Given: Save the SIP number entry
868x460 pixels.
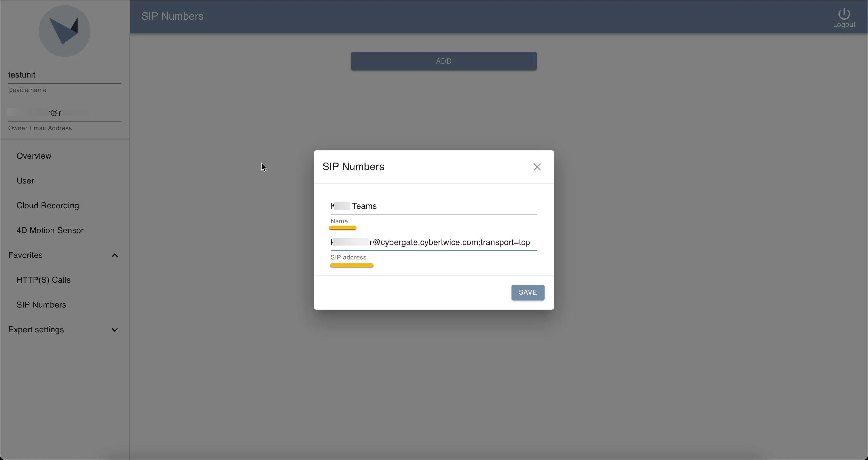Looking at the screenshot, I should pyautogui.click(x=528, y=292).
